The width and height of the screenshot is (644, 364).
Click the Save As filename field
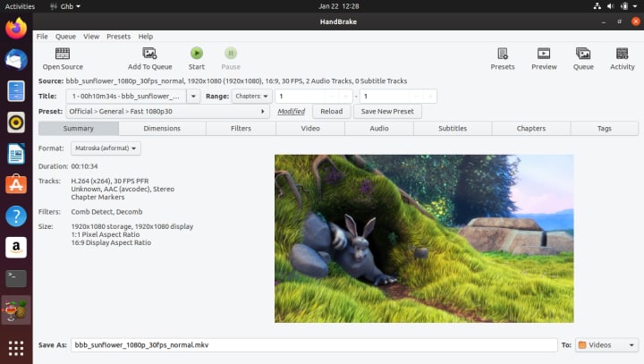pos(314,345)
